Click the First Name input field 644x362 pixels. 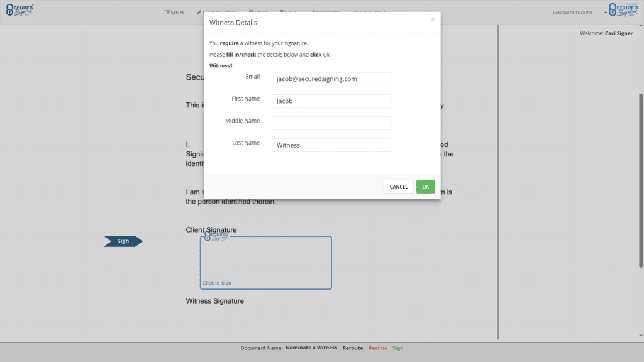click(x=331, y=101)
